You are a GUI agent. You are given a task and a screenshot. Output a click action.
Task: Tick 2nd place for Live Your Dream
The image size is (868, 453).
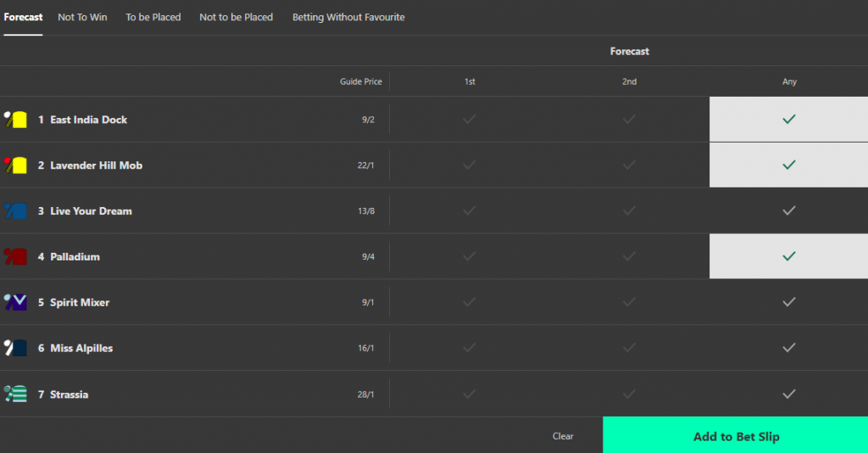tap(629, 211)
